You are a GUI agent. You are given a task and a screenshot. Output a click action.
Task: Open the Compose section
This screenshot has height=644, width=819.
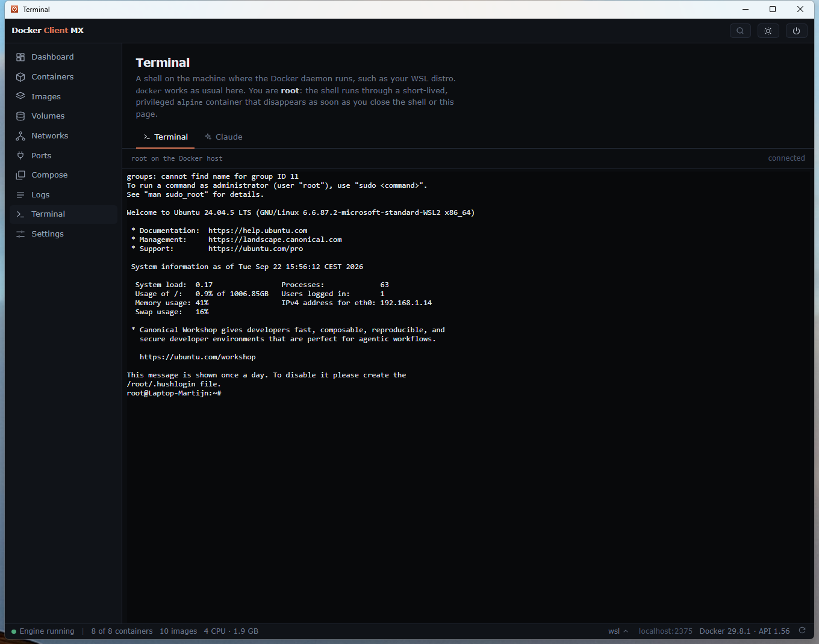63,175
